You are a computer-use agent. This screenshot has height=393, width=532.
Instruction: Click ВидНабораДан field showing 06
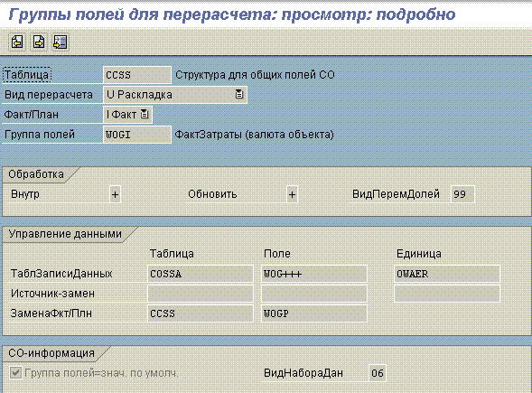(x=378, y=373)
